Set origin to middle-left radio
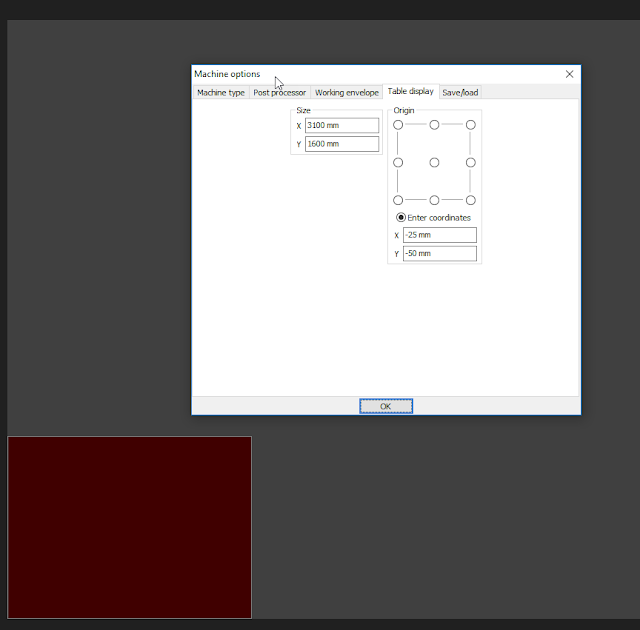Screen dimensions: 640x630 coord(398,163)
